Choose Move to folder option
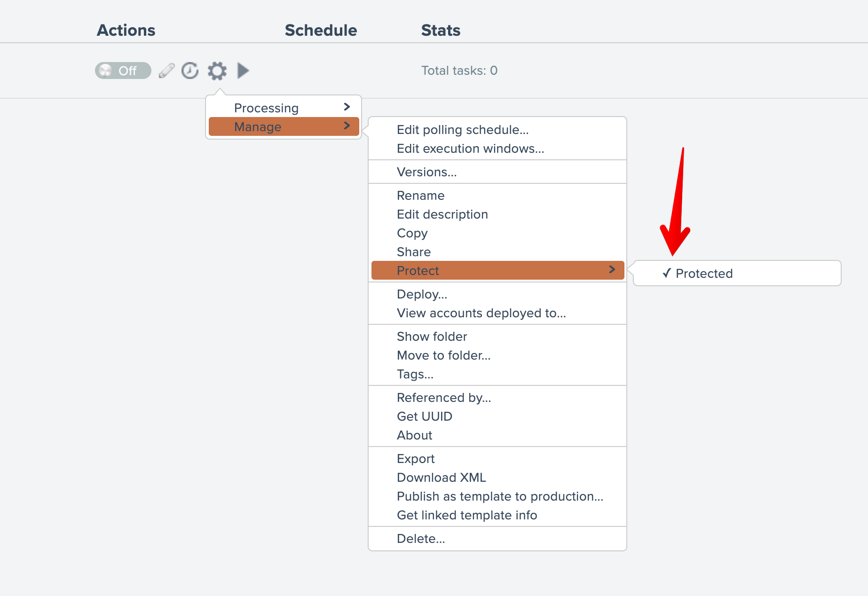 (x=443, y=355)
